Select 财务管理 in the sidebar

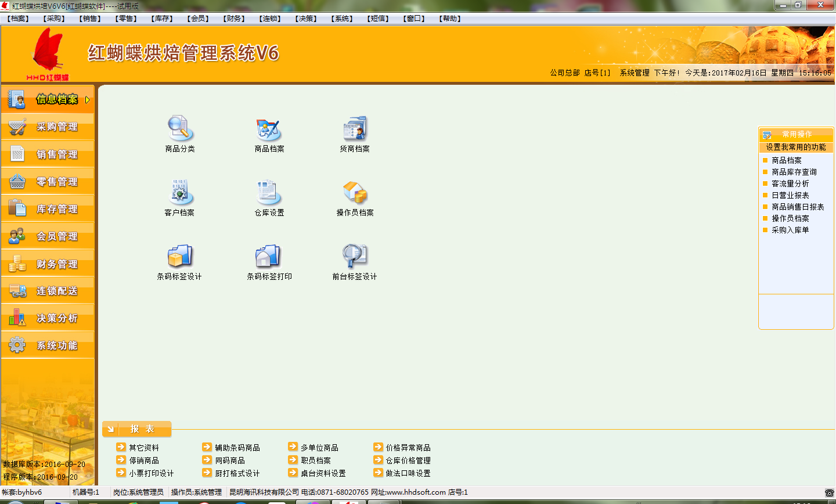point(48,264)
